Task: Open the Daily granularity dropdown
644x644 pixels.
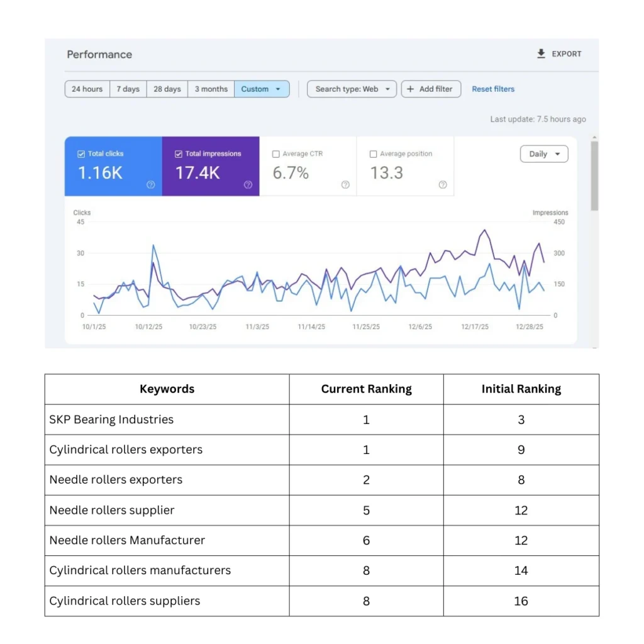Action: coord(544,154)
